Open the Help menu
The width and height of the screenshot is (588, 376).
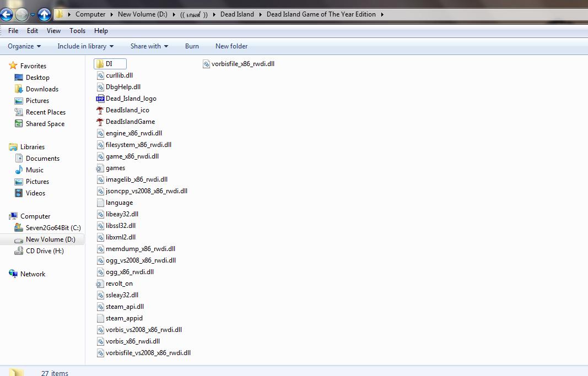point(101,31)
